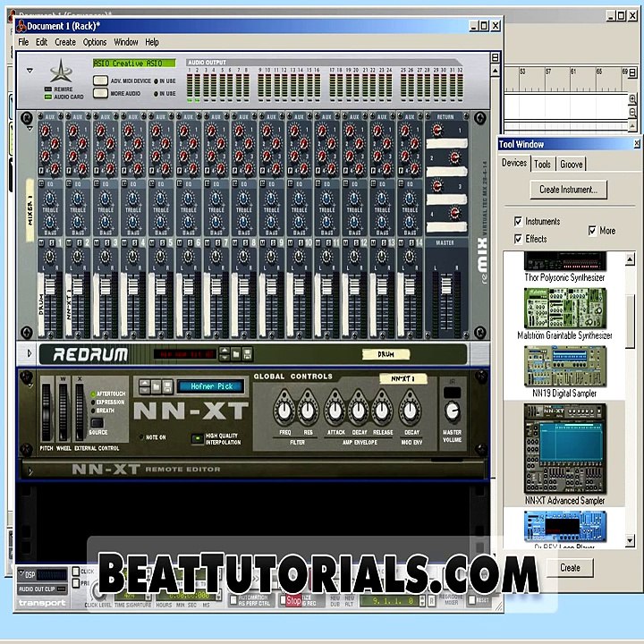
Task: Toggle the More checkbox
Action: [x=592, y=231]
